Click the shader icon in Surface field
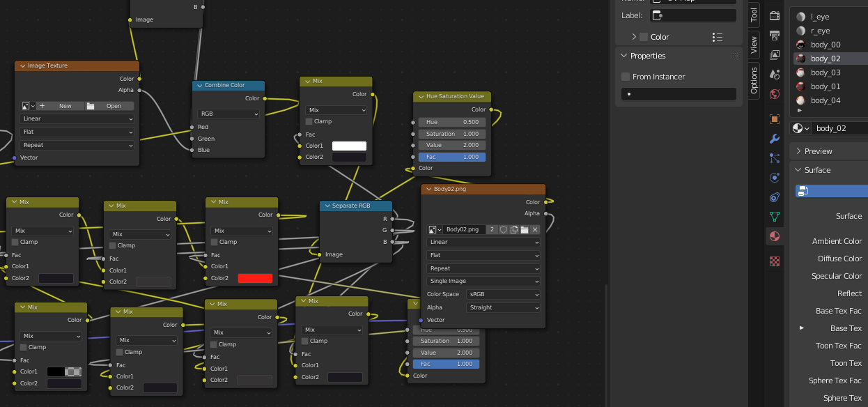Viewport: 868px width, 407px height. (x=803, y=191)
